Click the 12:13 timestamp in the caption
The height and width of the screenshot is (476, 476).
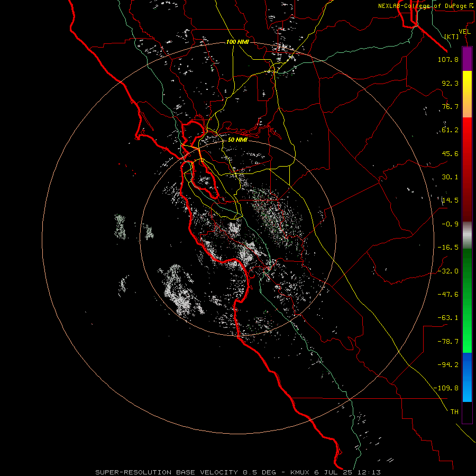point(370,472)
